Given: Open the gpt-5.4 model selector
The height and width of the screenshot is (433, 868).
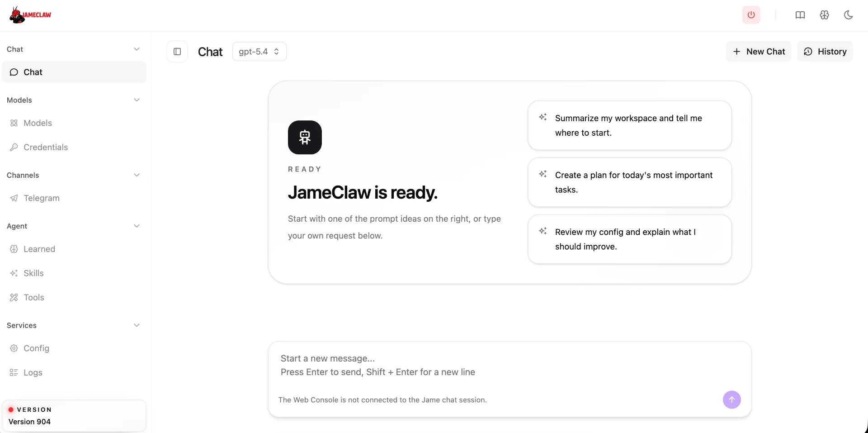Looking at the screenshot, I should pyautogui.click(x=259, y=52).
